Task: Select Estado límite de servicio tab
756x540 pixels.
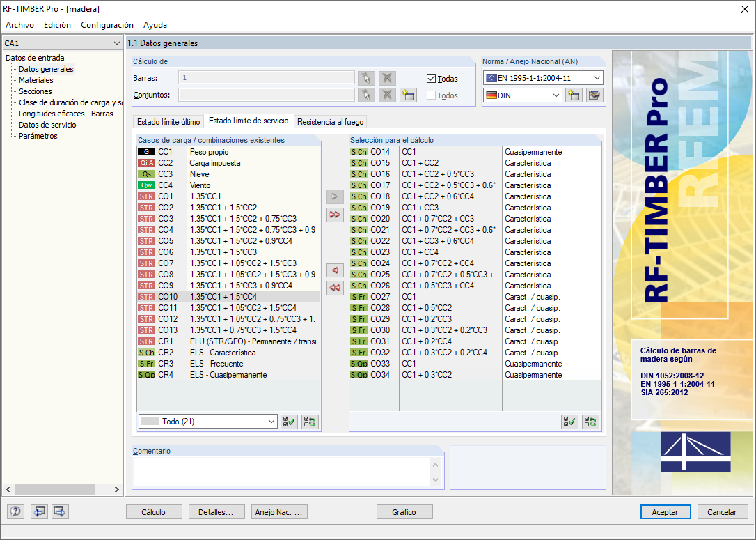Action: point(249,121)
